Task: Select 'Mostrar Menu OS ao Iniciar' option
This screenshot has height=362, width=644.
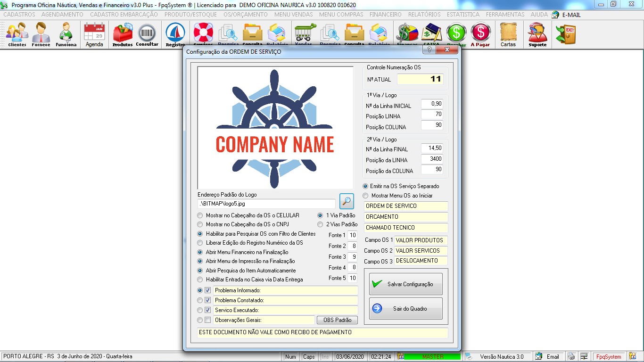Action: pyautogui.click(x=365, y=196)
